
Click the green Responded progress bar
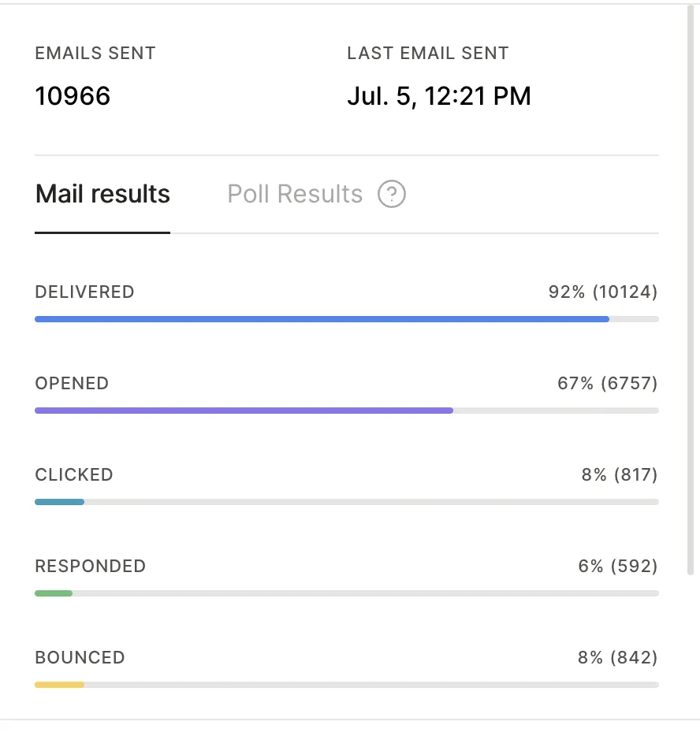[54, 593]
